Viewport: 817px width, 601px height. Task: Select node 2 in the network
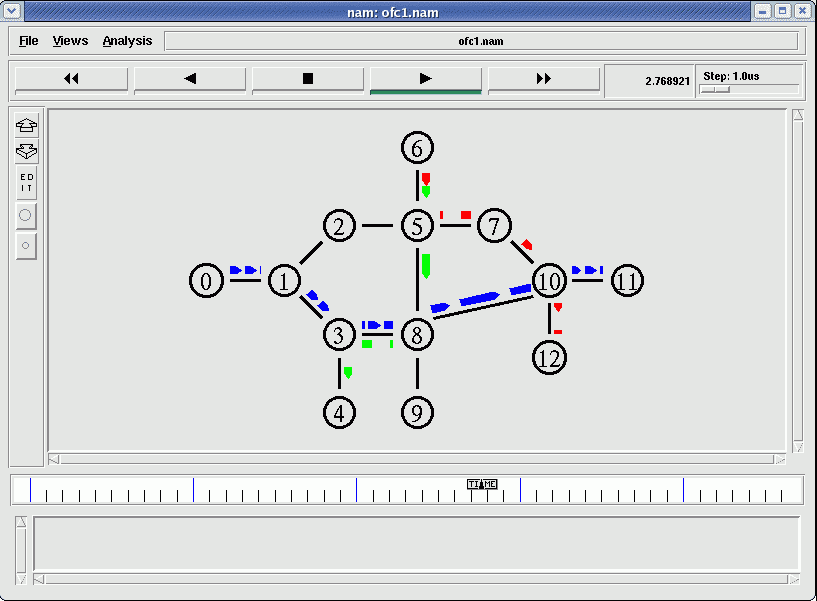coord(339,226)
